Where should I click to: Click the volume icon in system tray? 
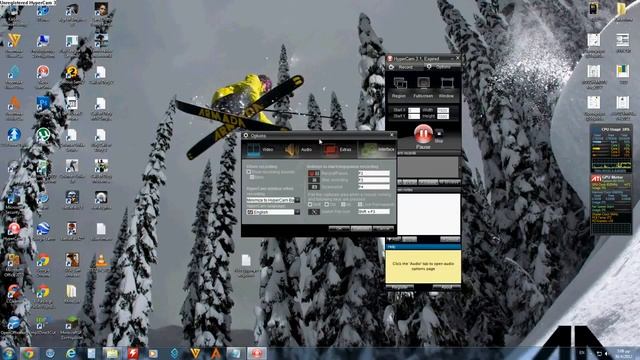point(607,353)
